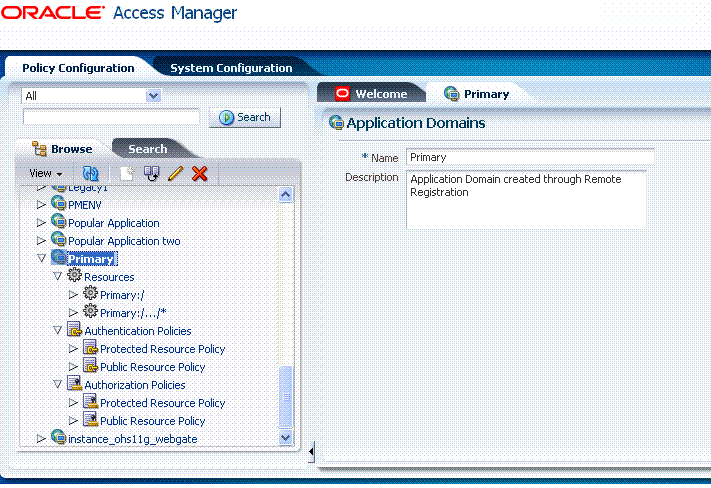Screen dimensions: 711x488
Task: Click the Resources gear icon
Action: pos(74,275)
